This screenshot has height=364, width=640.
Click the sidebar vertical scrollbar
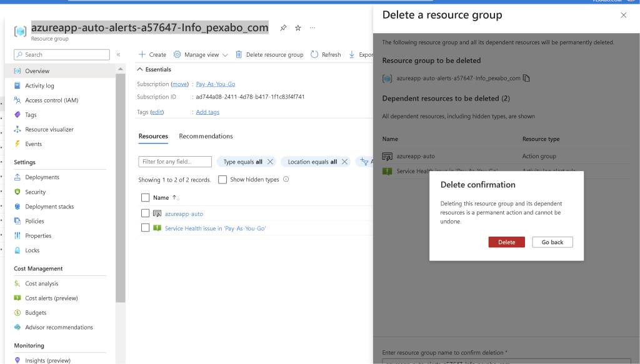(x=121, y=187)
